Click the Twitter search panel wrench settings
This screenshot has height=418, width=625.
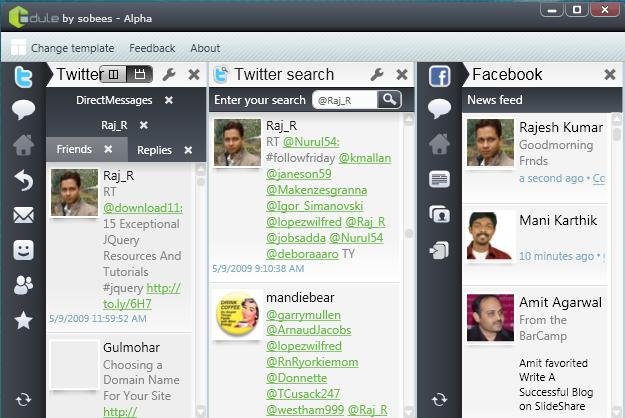coord(377,74)
